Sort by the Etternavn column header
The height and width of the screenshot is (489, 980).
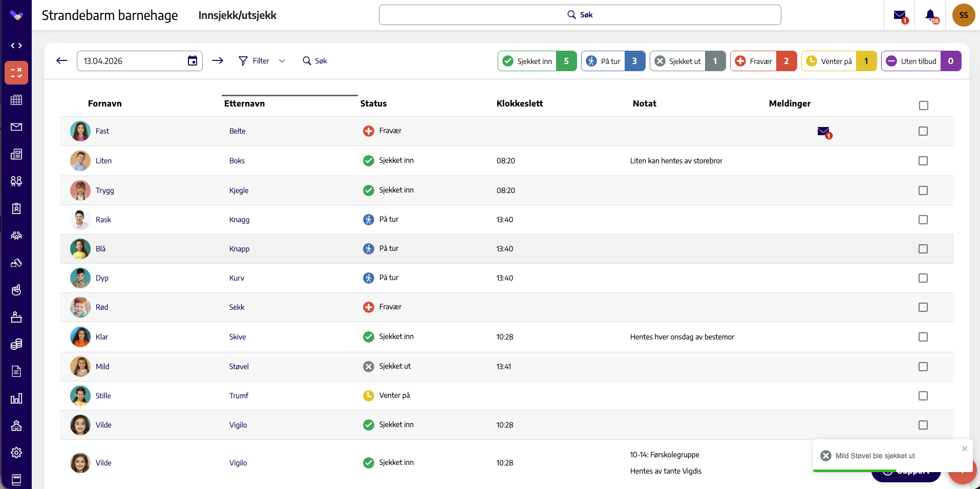244,103
